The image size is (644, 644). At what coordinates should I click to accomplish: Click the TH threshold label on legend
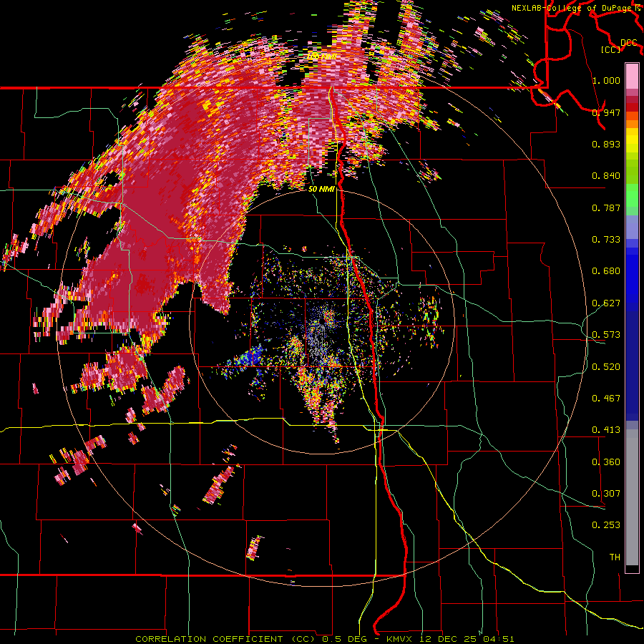coord(615,557)
